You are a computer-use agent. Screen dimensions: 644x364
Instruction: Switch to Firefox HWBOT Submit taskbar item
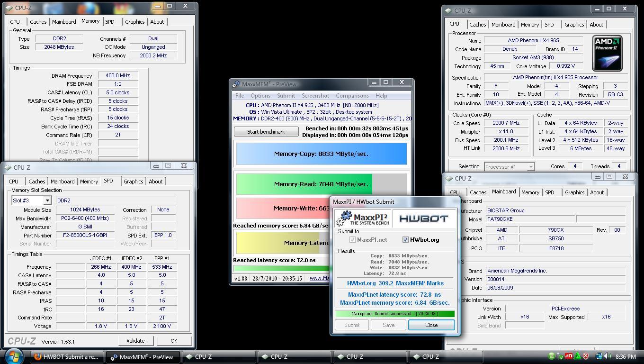(67, 357)
